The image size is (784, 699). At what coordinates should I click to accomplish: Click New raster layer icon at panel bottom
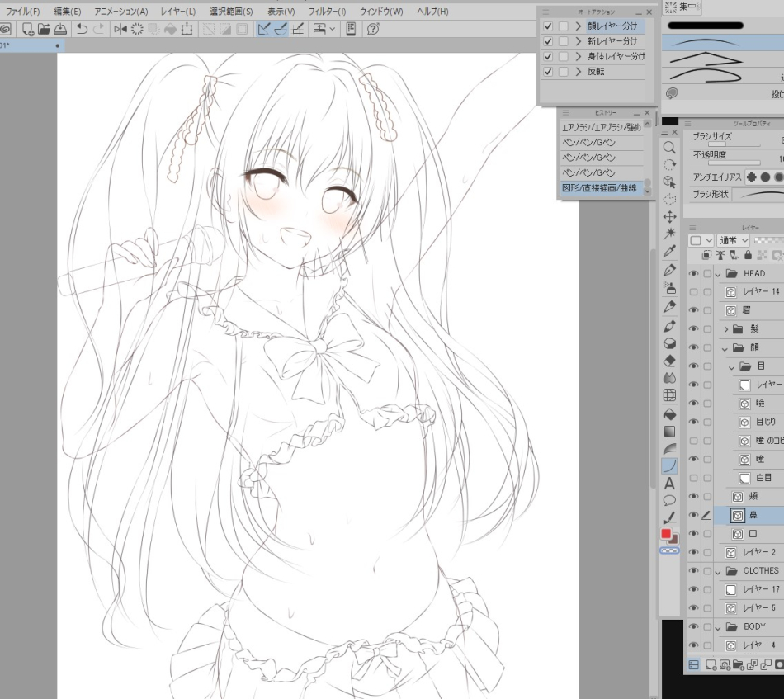pyautogui.click(x=710, y=665)
